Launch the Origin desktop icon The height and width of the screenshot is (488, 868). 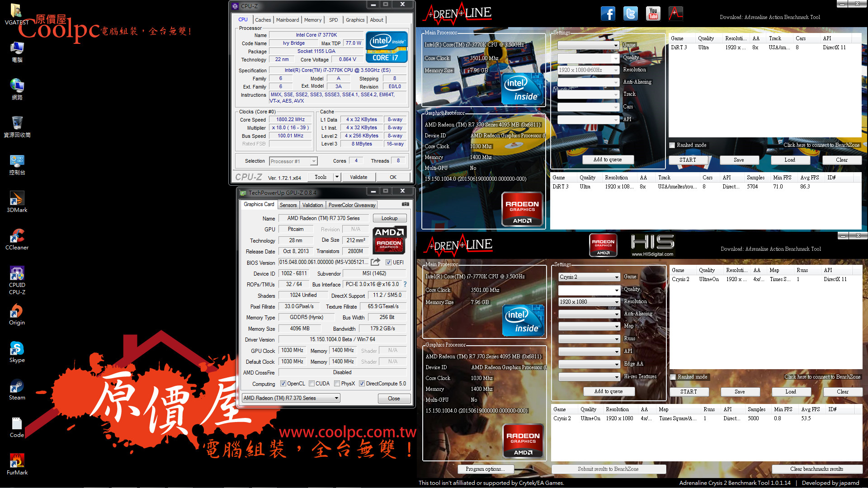(17, 314)
